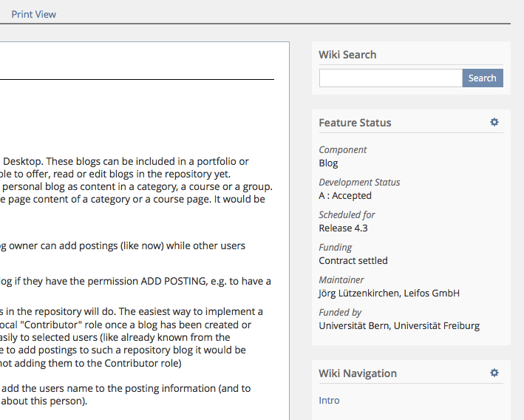
Task: Click the Feature Status panel heading
Action: click(355, 123)
